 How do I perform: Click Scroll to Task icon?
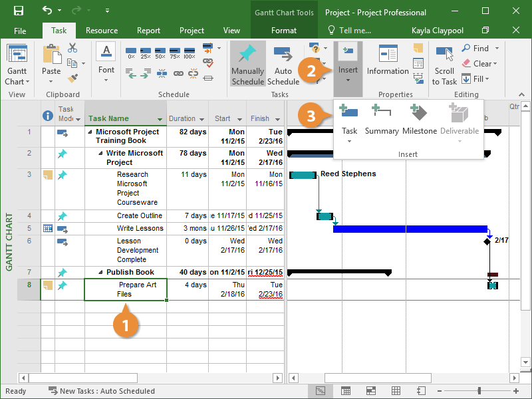click(444, 65)
